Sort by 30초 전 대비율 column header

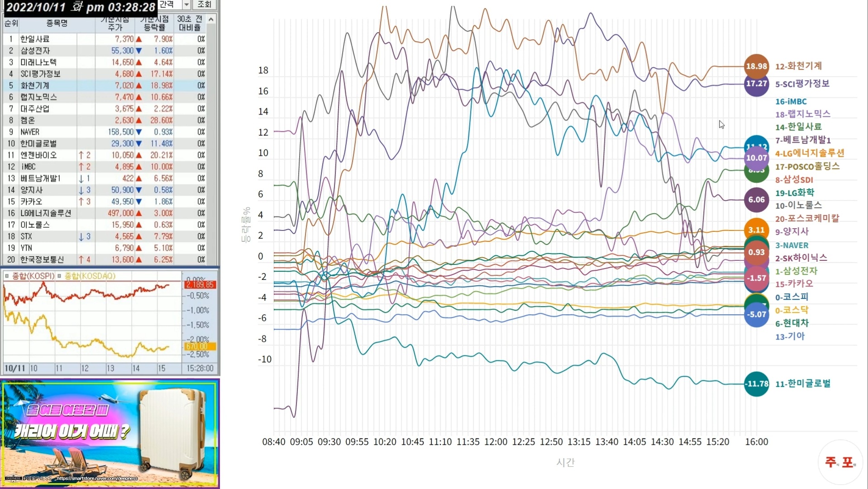click(x=190, y=23)
